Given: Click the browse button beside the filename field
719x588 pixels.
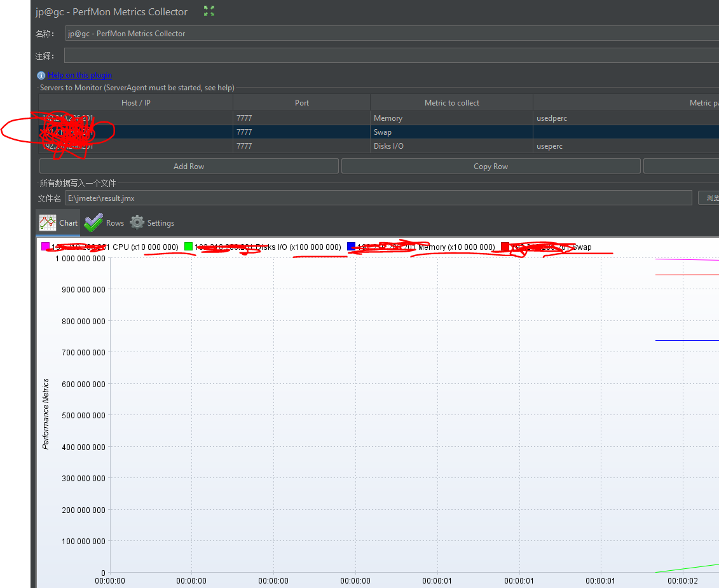Looking at the screenshot, I should coord(709,198).
